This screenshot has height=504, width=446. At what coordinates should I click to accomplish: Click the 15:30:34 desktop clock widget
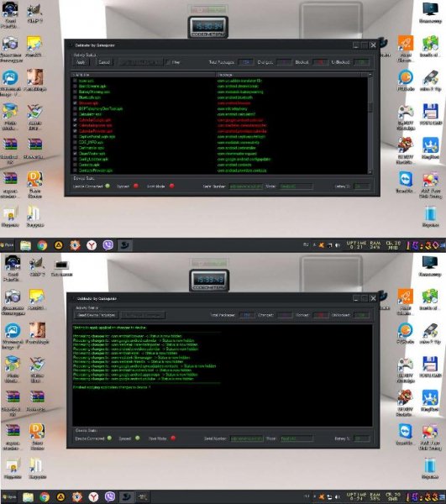pyautogui.click(x=208, y=28)
